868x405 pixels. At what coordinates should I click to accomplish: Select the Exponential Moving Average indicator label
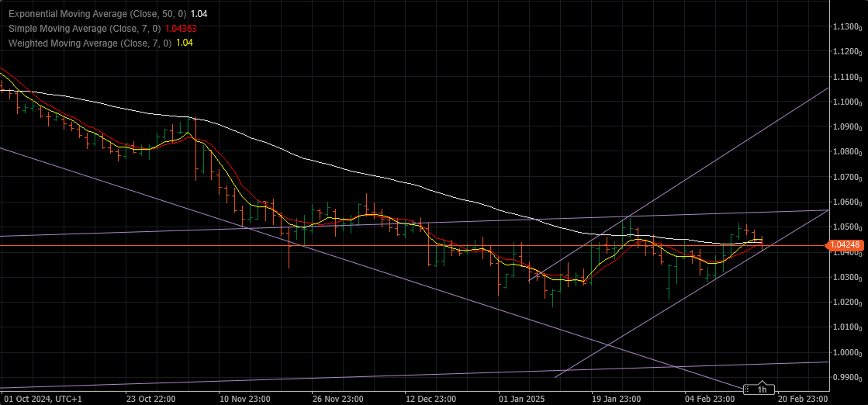click(98, 13)
